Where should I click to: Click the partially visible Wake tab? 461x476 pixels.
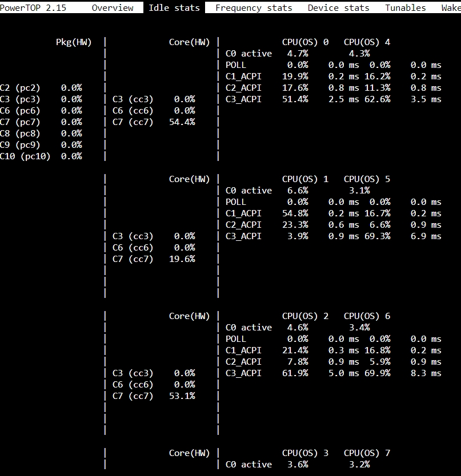(x=450, y=8)
